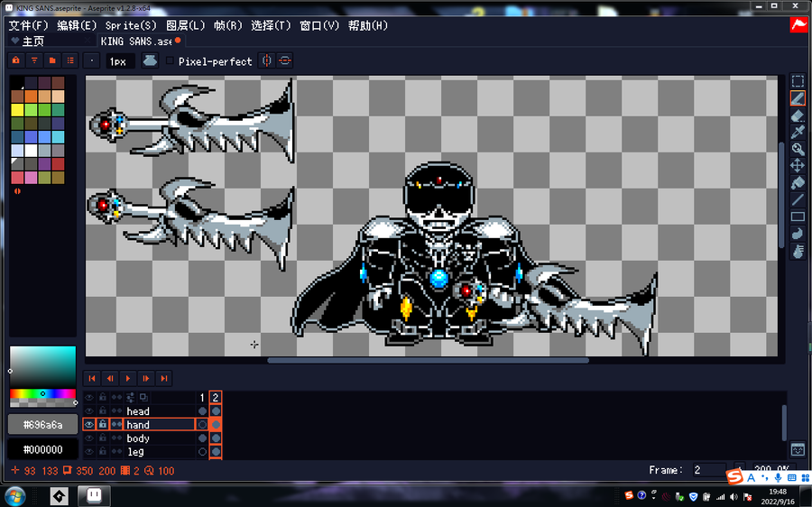Select the body layer name
The width and height of the screenshot is (812, 507).
pyautogui.click(x=160, y=438)
